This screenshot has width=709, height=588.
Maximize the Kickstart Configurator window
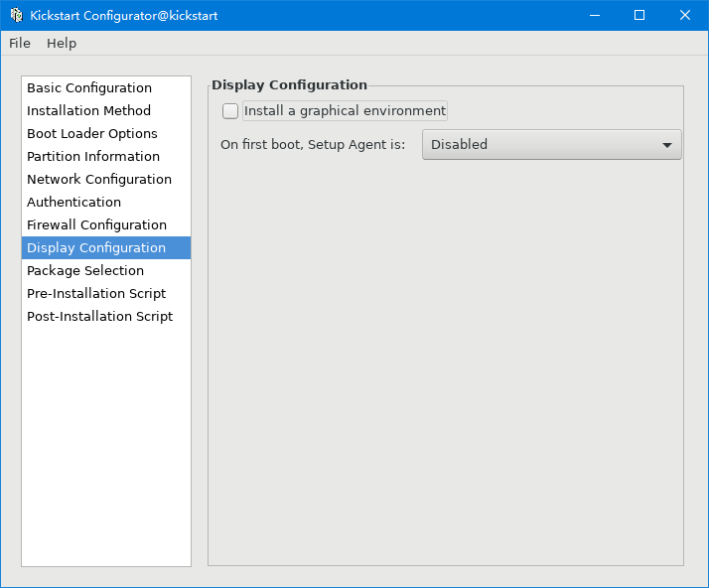pos(639,15)
